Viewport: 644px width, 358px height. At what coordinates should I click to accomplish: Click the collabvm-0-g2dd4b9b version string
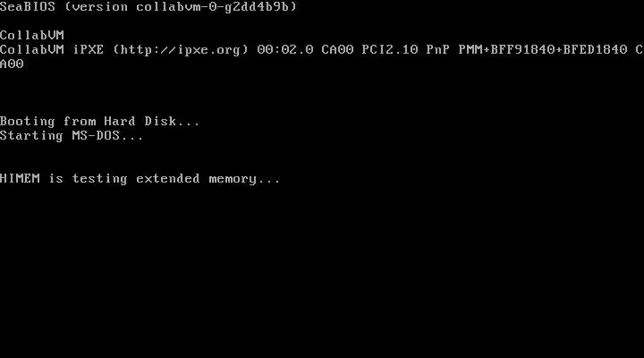212,6
